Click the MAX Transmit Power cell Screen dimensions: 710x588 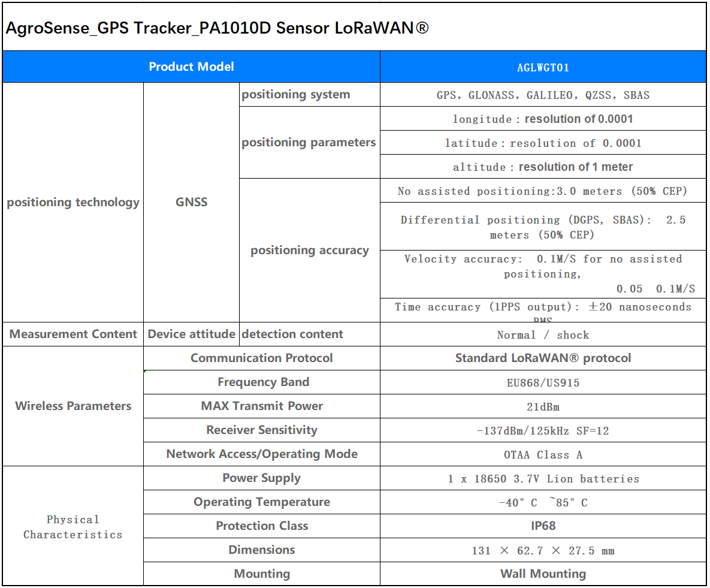pyautogui.click(x=262, y=406)
